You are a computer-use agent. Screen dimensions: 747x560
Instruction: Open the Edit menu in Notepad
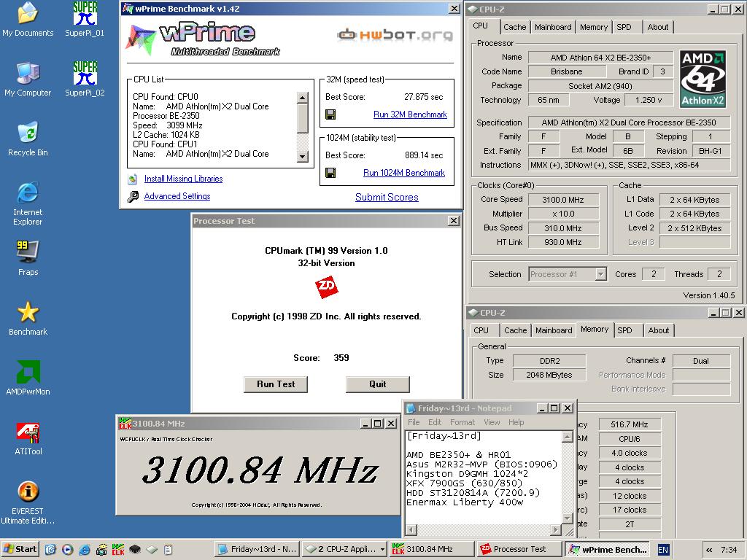coord(435,422)
